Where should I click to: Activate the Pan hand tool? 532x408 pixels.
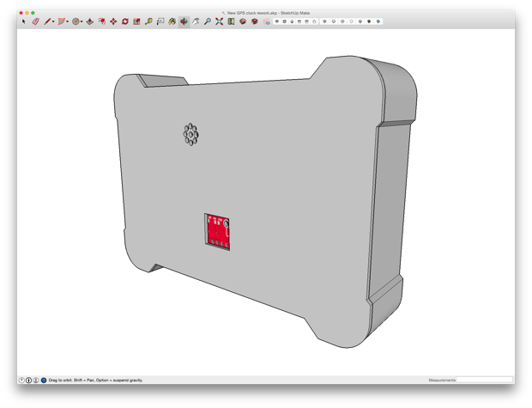tap(196, 21)
